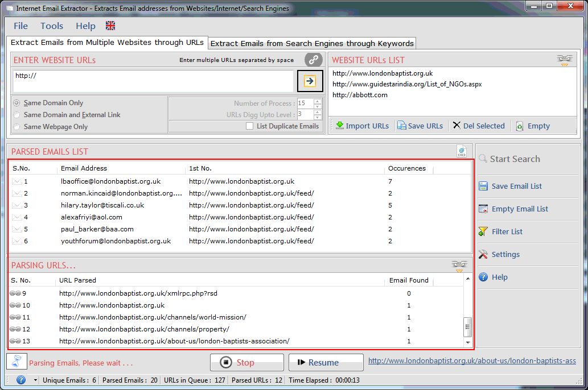Click the Start Search magnifier icon

tap(483, 159)
